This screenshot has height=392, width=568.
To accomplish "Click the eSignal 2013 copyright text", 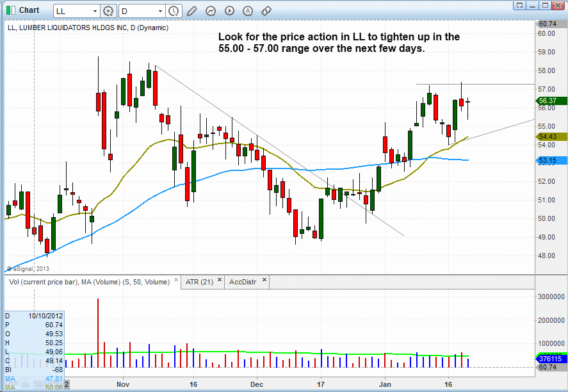I will tap(28, 269).
